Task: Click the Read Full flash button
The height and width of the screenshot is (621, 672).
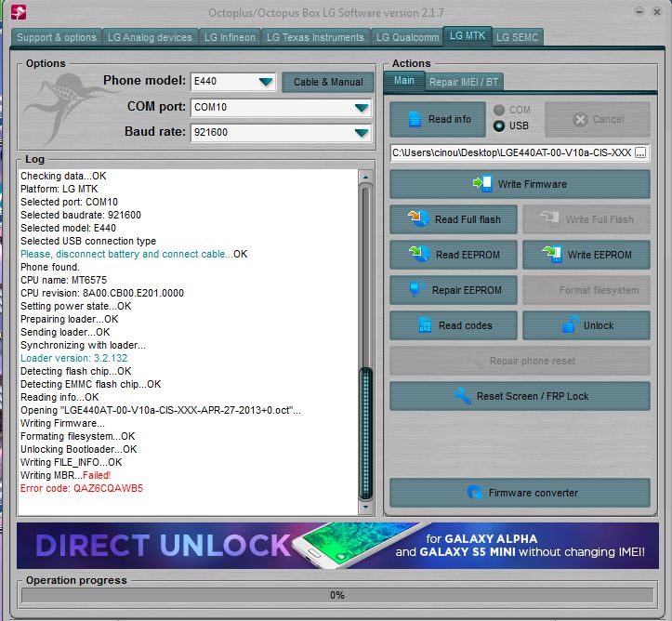Action: 454,219
